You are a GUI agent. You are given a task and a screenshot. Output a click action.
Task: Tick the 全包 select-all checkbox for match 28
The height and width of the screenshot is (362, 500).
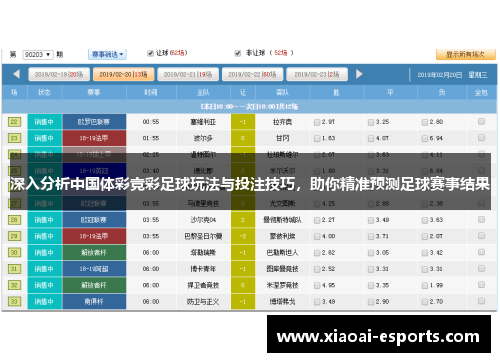(x=481, y=219)
